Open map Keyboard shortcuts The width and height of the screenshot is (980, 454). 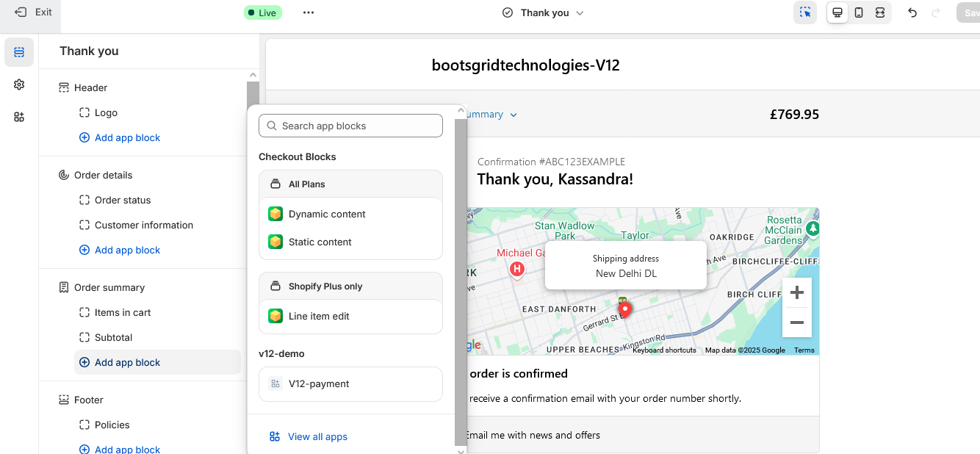click(664, 350)
